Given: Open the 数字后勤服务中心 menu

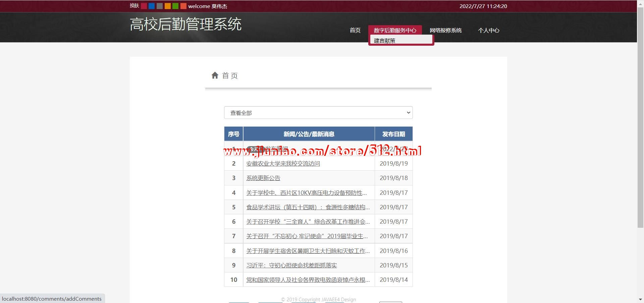Looking at the screenshot, I should [395, 30].
